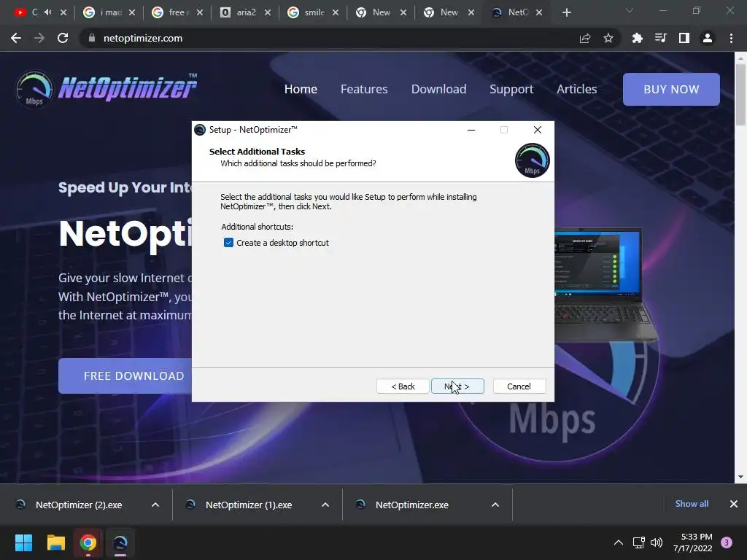The height and width of the screenshot is (560, 747).
Task: Open volume tray icon
Action: click(657, 542)
